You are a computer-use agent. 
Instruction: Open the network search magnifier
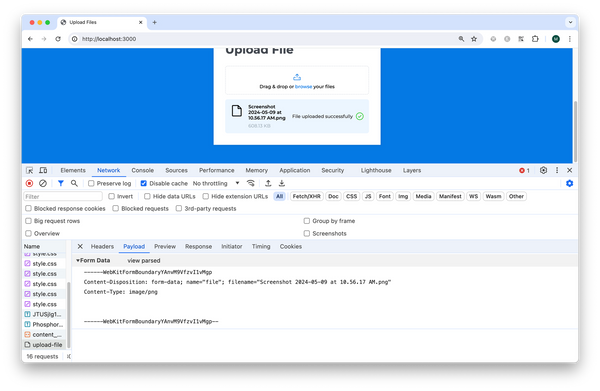74,184
